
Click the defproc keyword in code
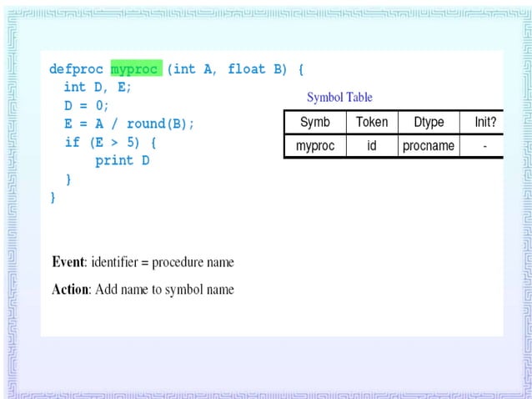76,69
